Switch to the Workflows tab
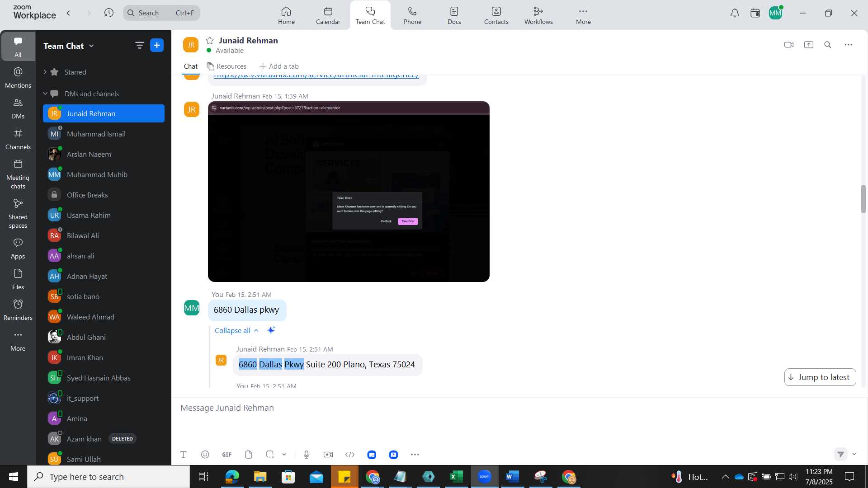This screenshot has width=868, height=488. (x=538, y=15)
